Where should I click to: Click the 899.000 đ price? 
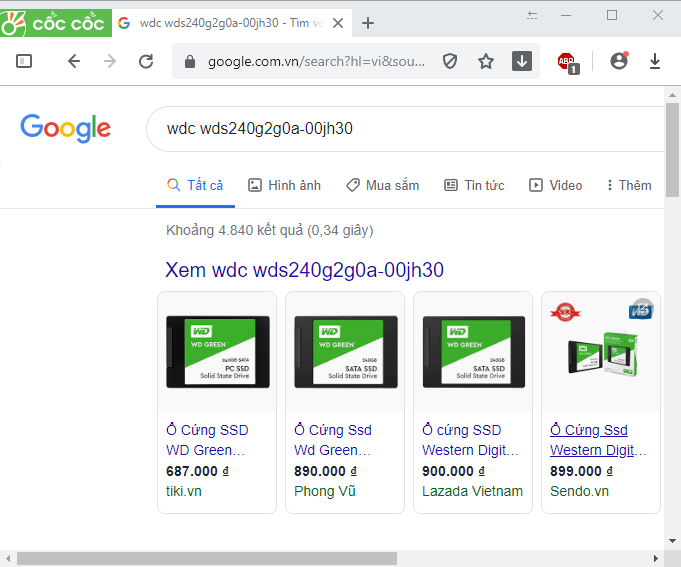point(581,471)
